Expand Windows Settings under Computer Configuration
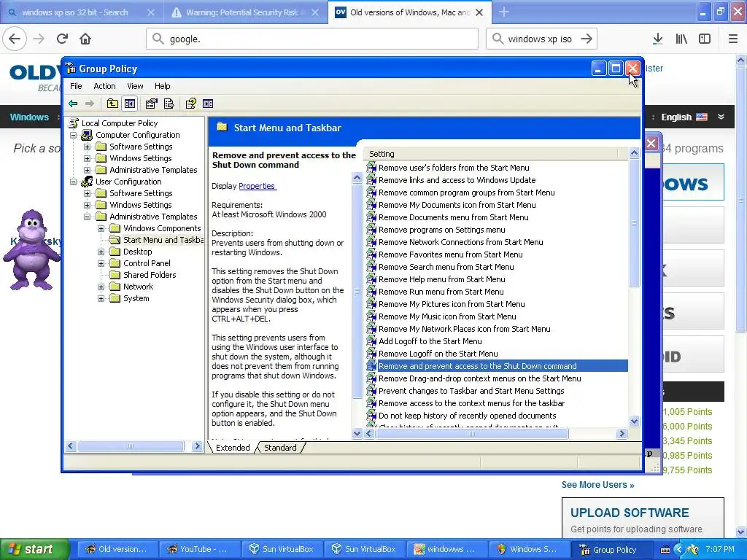Viewport: 747px width, 560px height. click(x=88, y=158)
